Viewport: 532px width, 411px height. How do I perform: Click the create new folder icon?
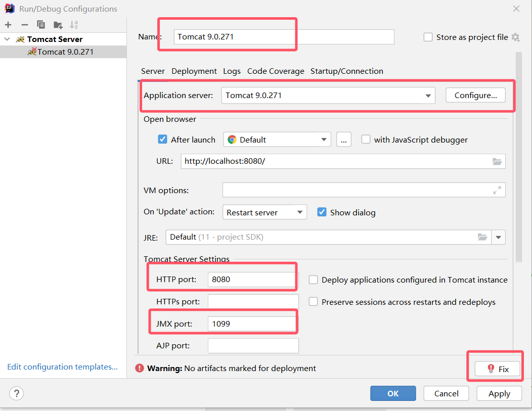coord(58,25)
